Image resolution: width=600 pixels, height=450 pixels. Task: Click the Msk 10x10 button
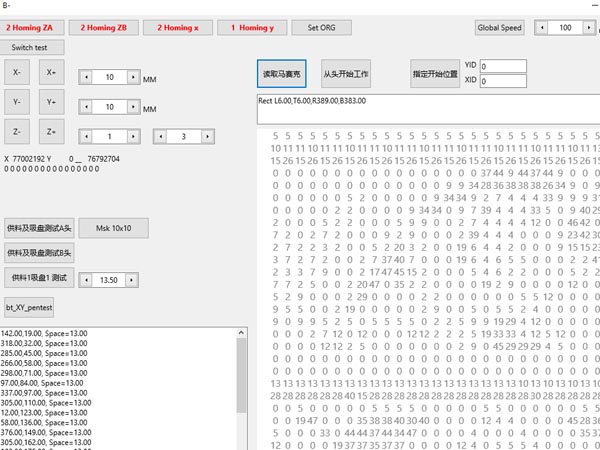click(x=114, y=228)
